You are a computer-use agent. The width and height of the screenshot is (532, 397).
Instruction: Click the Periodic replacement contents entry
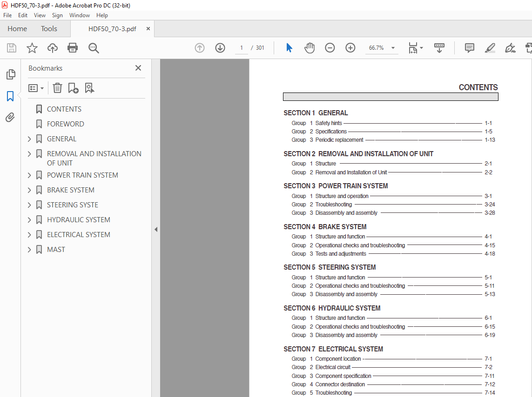393,140
